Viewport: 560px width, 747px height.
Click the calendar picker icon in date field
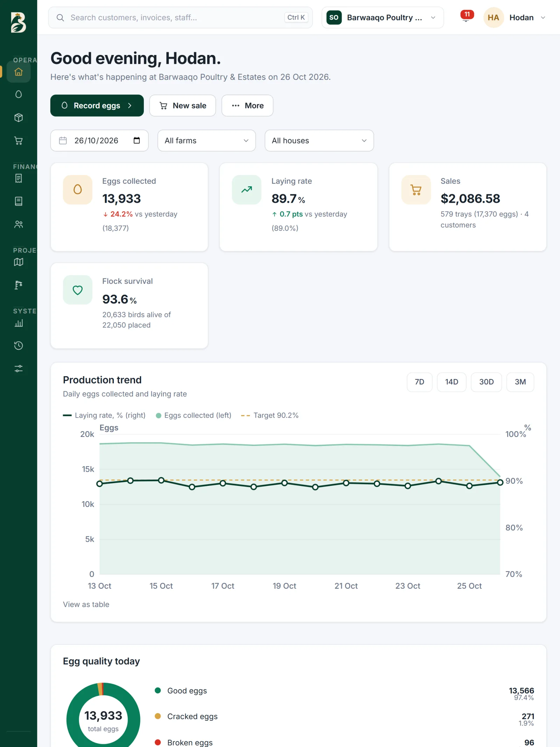click(137, 140)
